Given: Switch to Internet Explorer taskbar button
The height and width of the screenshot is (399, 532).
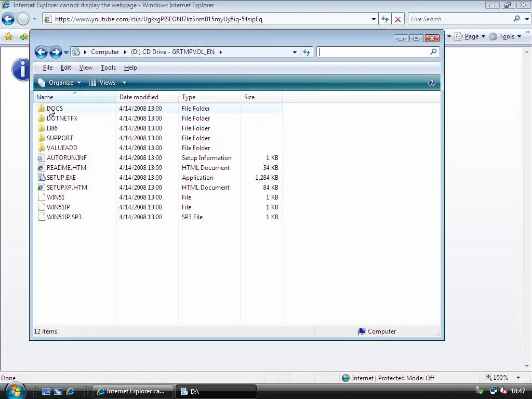Looking at the screenshot, I should [133, 391].
